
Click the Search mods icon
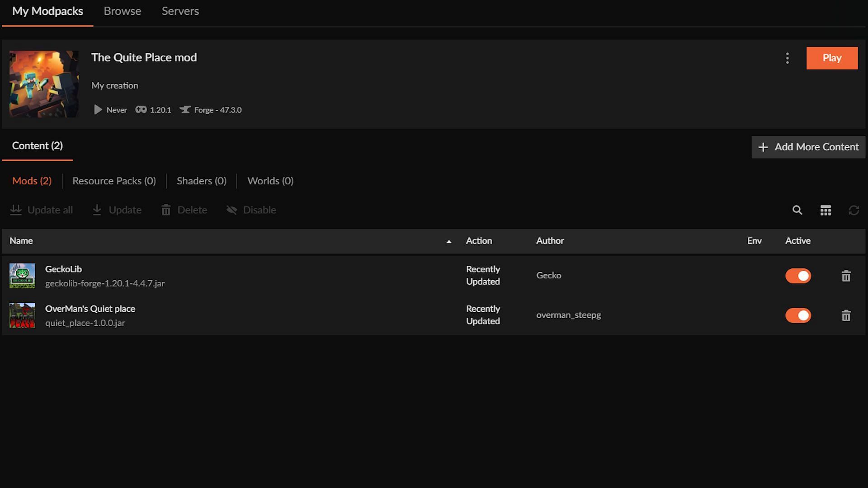pos(797,210)
